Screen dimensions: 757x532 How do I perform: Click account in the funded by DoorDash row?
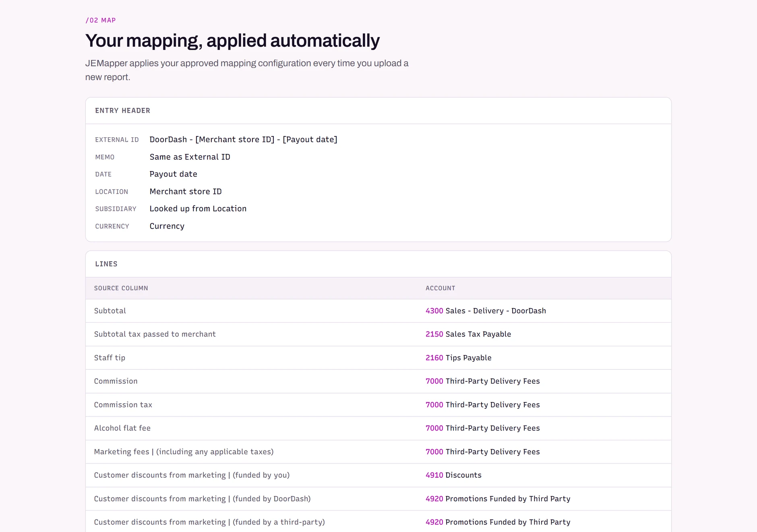coord(498,499)
